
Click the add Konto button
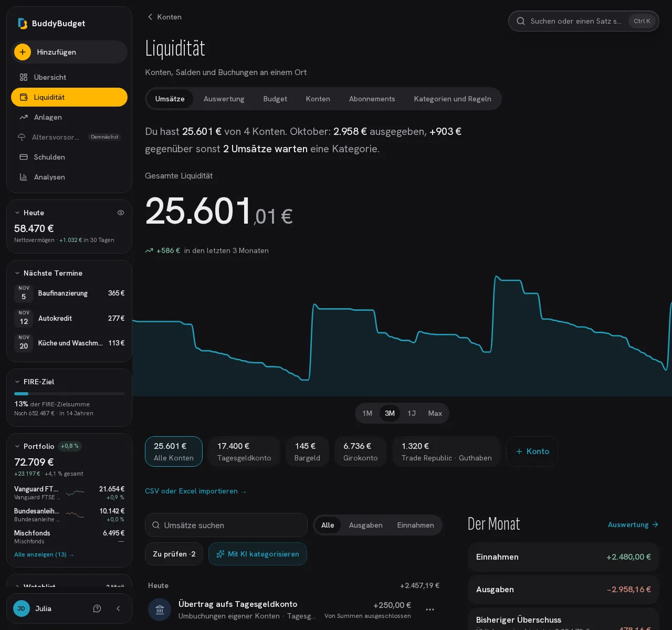coord(532,451)
